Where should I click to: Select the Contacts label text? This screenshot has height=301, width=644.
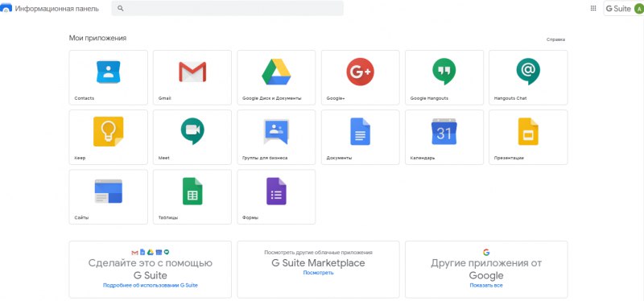[85, 98]
